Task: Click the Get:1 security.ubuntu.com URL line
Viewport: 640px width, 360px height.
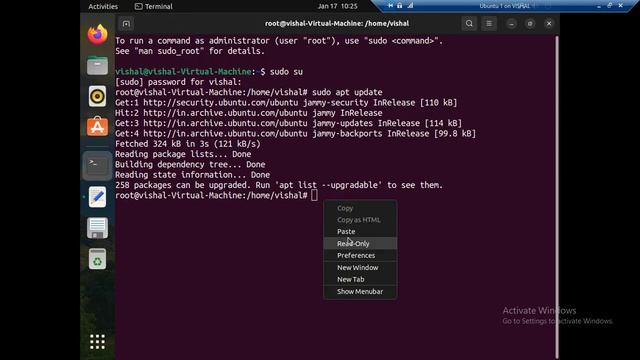Action: (x=286, y=102)
